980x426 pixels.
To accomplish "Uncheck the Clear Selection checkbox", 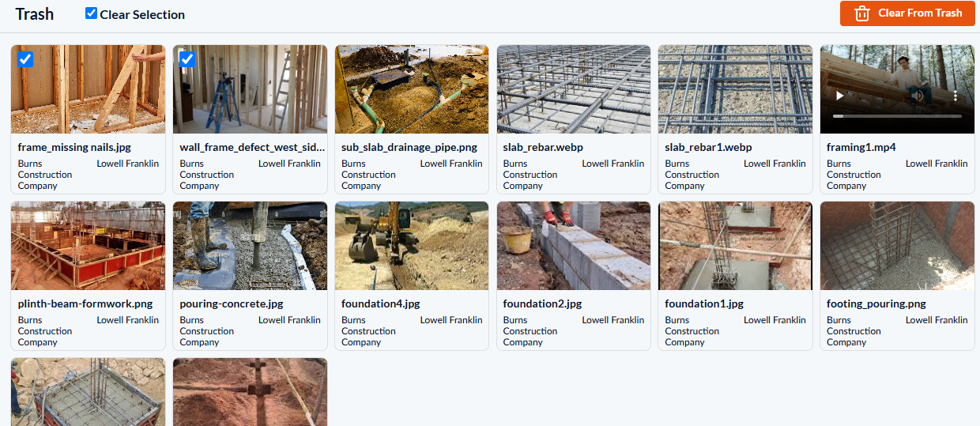I will pyautogui.click(x=91, y=13).
